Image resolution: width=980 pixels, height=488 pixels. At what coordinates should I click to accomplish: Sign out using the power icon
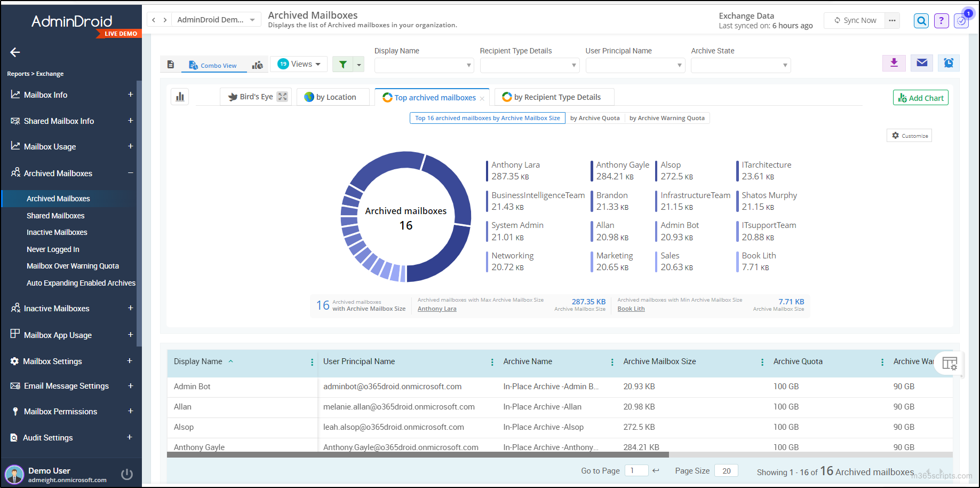[127, 473]
